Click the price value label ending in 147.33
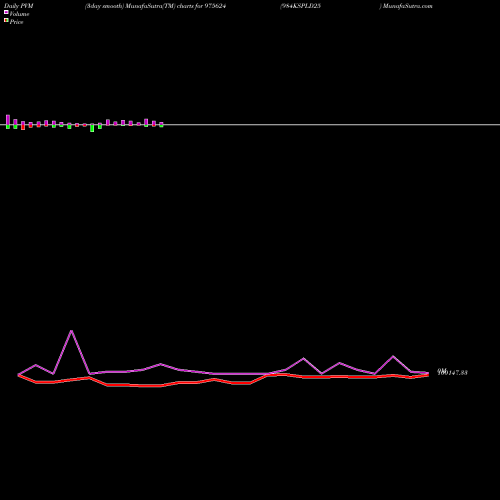Screen dimensions: 500x500 (452, 372)
